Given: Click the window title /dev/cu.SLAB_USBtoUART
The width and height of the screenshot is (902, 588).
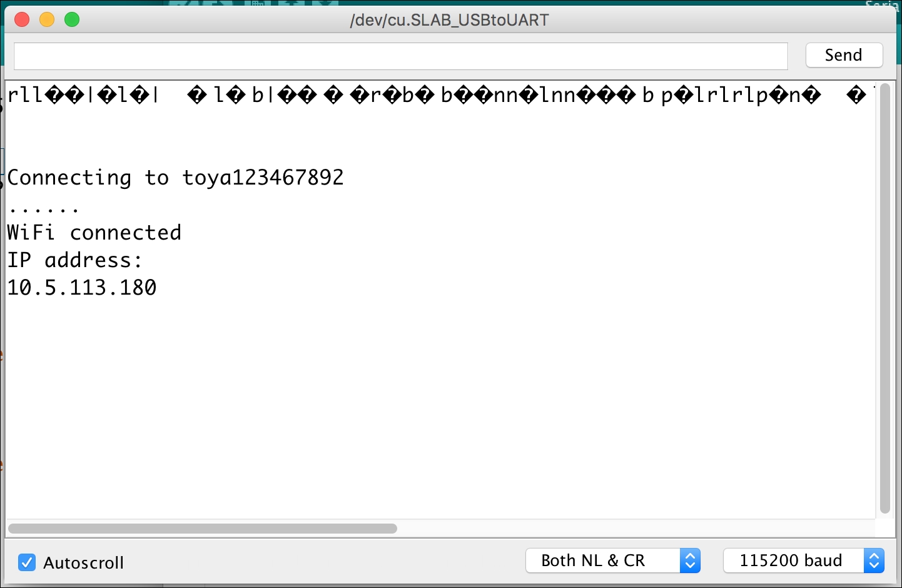Looking at the screenshot, I should [449, 20].
